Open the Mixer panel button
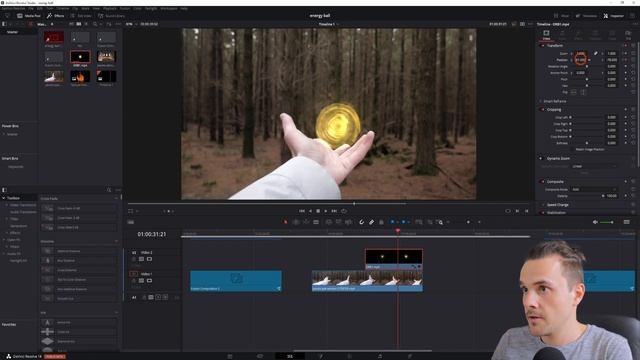Viewport: 640px width, 360px height. pos(562,16)
